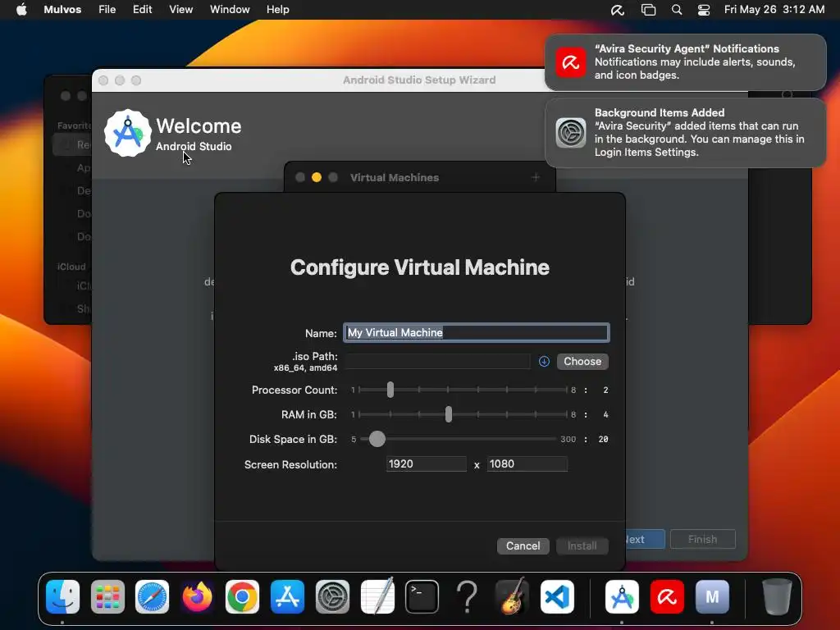Open the Mulvos application menu
840x630 pixels.
pos(62,10)
